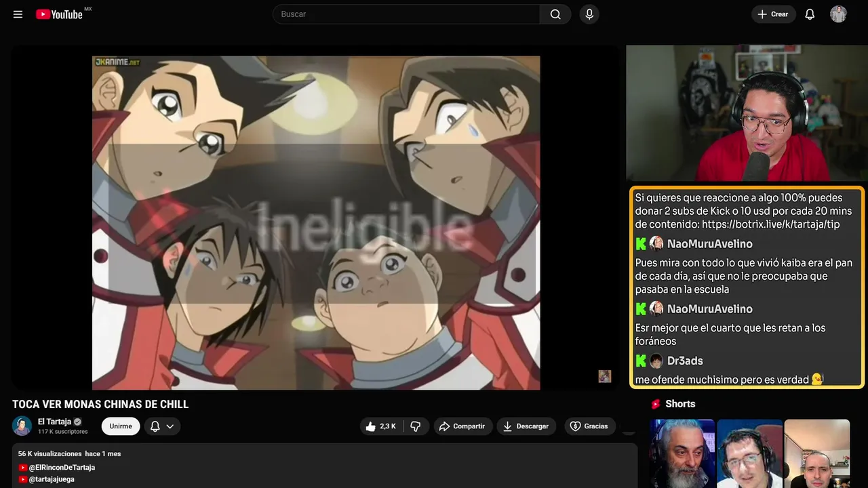
Task: Click the magnifier search button
Action: pos(555,14)
